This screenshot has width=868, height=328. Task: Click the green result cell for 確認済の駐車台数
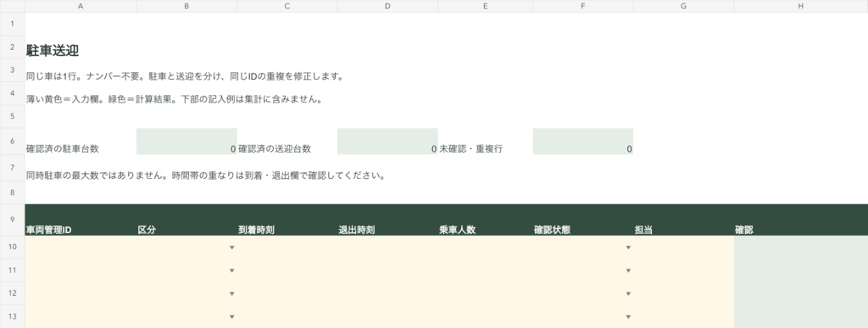click(x=186, y=142)
